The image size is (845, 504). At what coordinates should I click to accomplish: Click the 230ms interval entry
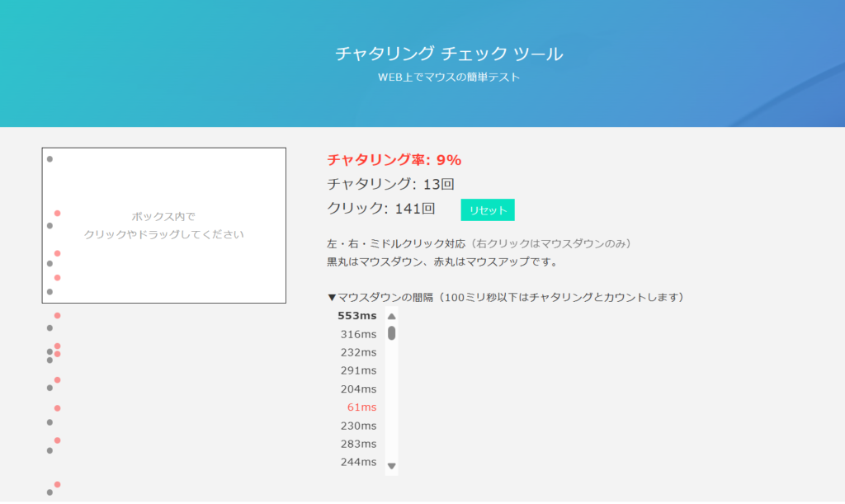[358, 426]
